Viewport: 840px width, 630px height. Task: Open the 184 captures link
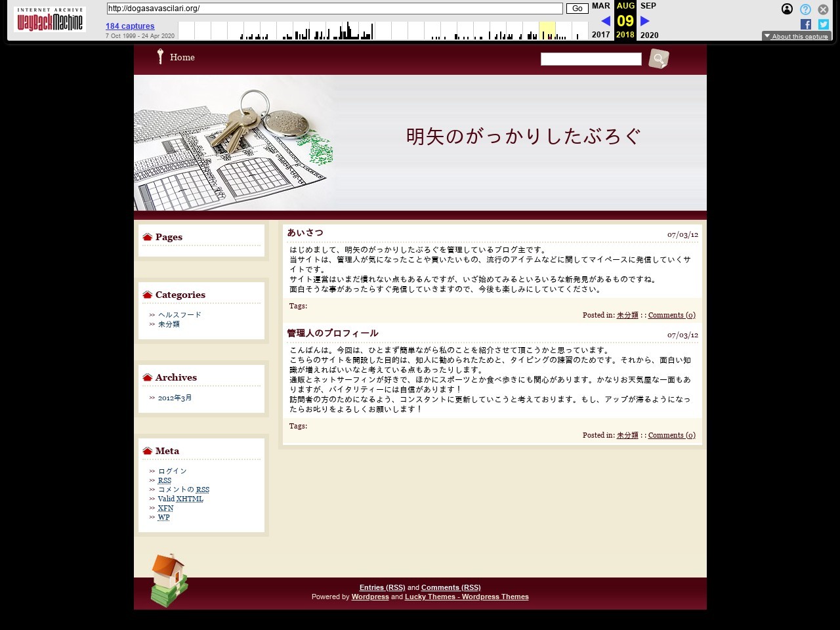130,26
